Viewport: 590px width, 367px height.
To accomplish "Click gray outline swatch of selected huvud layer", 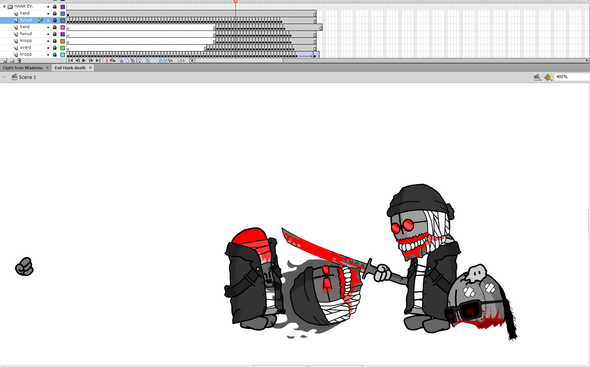I will tap(63, 20).
